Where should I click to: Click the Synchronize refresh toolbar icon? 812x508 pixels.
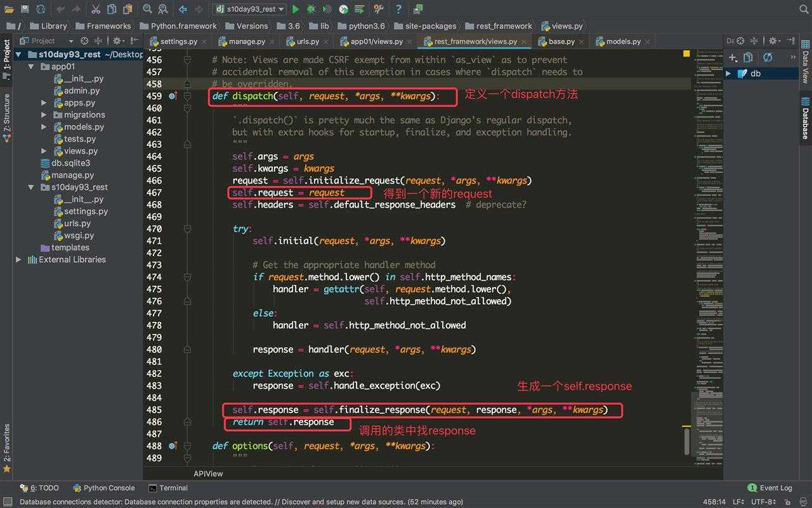pos(41,9)
